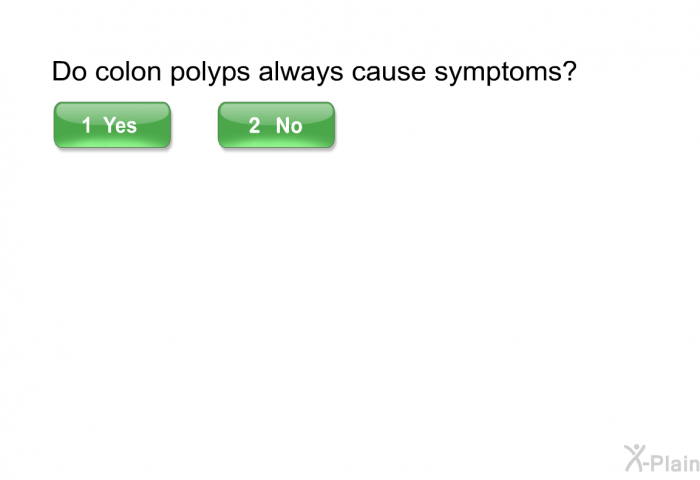Screen dimensions: 700x480
Task: Answer that polyps always cause symptoms
Action: (112, 125)
